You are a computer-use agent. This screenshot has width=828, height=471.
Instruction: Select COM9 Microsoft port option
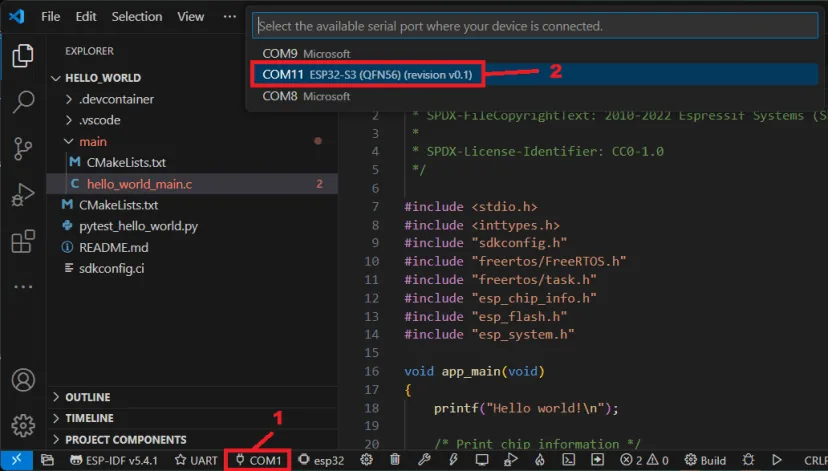(x=534, y=53)
